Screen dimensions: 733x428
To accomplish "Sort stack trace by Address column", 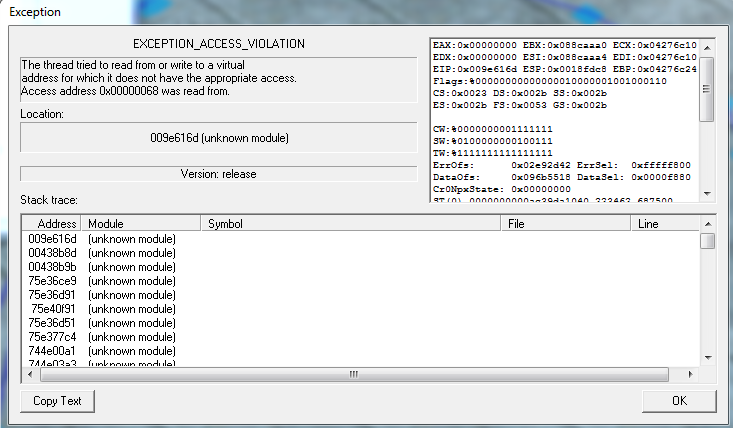I will [x=52, y=224].
